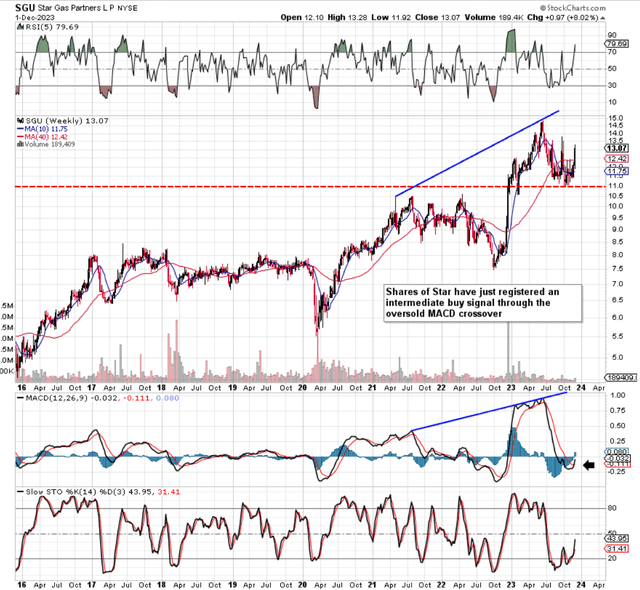
Task: Click the Open 12.10 value in header
Action: (300, 18)
